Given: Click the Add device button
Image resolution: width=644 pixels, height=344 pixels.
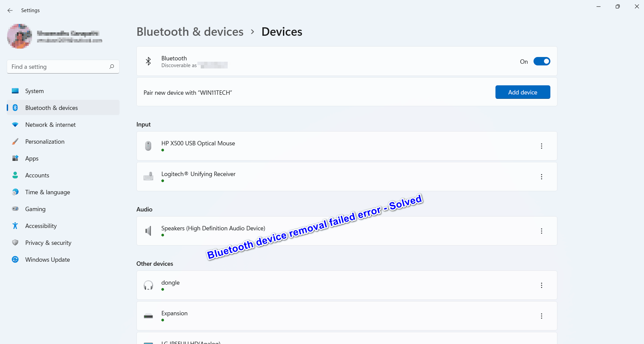Looking at the screenshot, I should coord(522,92).
